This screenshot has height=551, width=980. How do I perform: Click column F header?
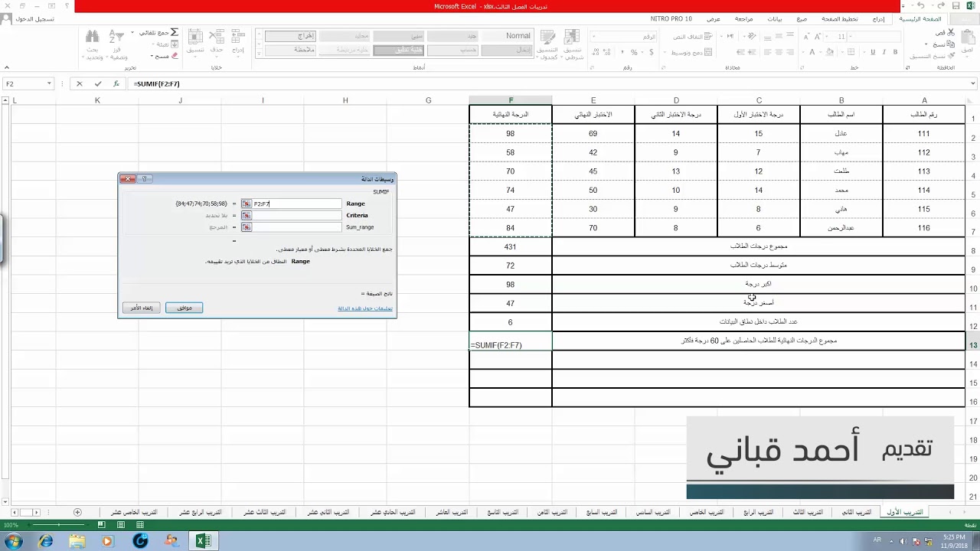(x=511, y=100)
